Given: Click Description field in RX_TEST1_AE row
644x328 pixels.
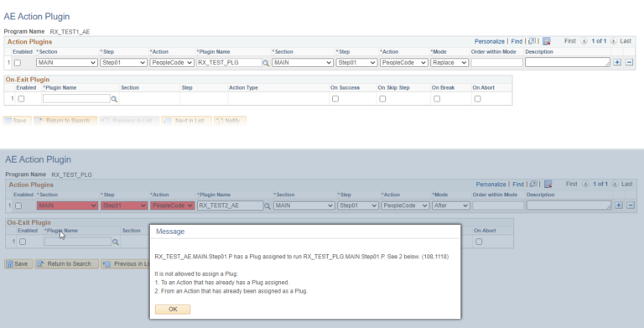Looking at the screenshot, I should point(567,62).
